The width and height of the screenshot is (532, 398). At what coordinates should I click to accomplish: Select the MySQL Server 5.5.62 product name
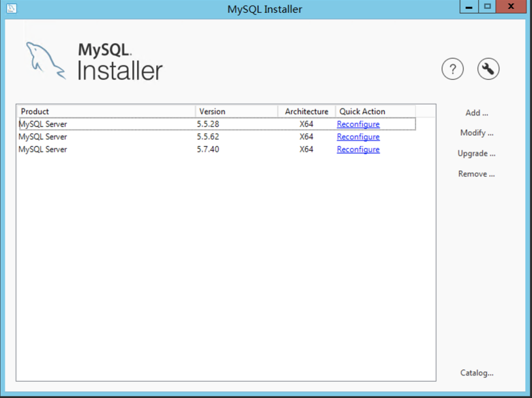(x=43, y=137)
